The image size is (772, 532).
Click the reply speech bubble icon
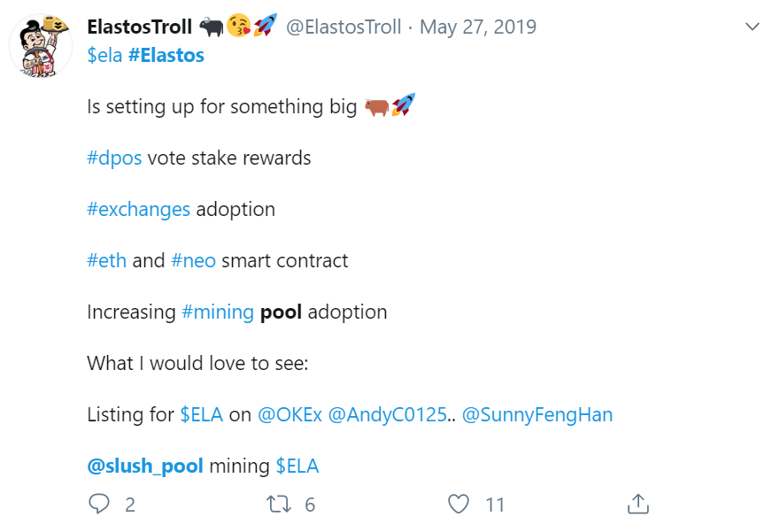tap(99, 504)
